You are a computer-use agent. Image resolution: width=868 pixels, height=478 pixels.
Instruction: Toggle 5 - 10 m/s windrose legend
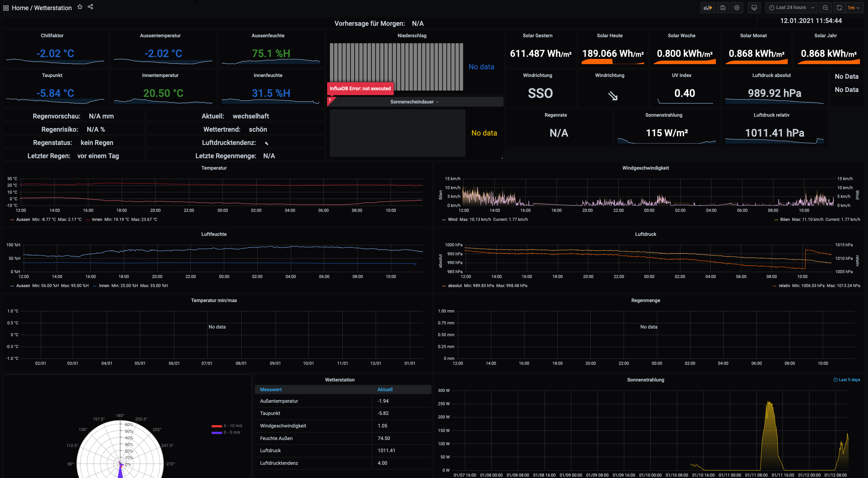click(x=233, y=426)
